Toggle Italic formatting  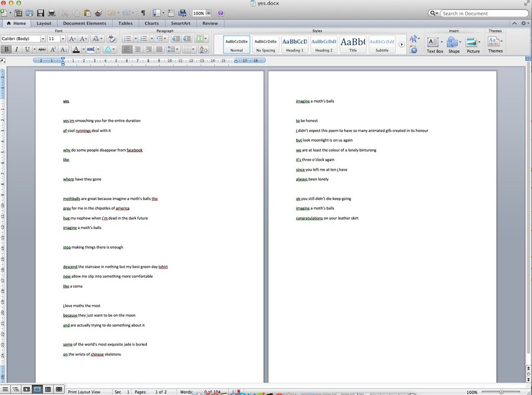[17, 50]
